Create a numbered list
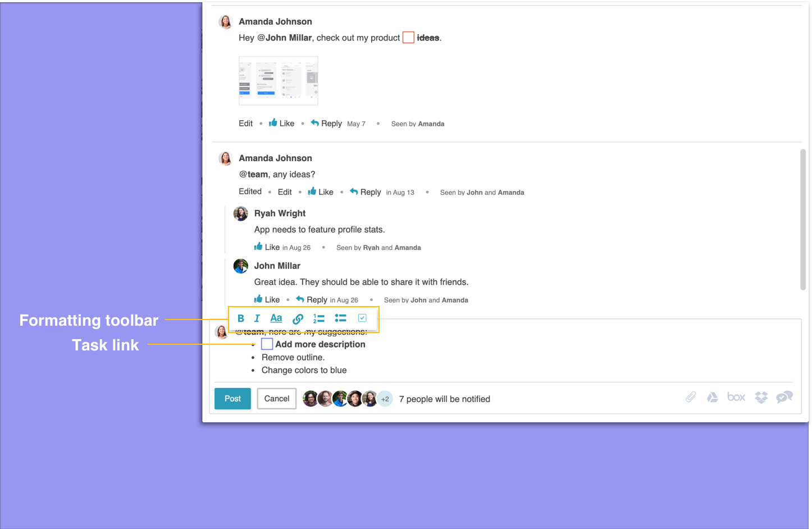 tap(319, 318)
